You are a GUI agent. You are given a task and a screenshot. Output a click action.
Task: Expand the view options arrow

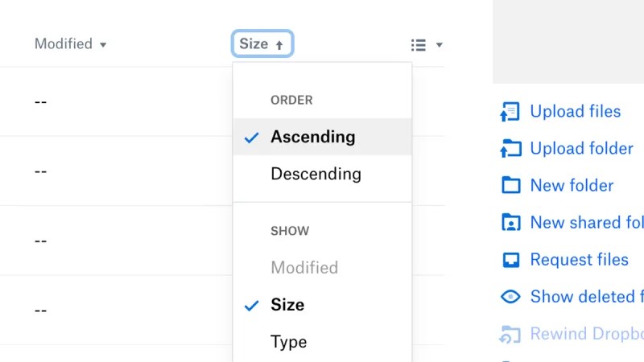click(439, 45)
